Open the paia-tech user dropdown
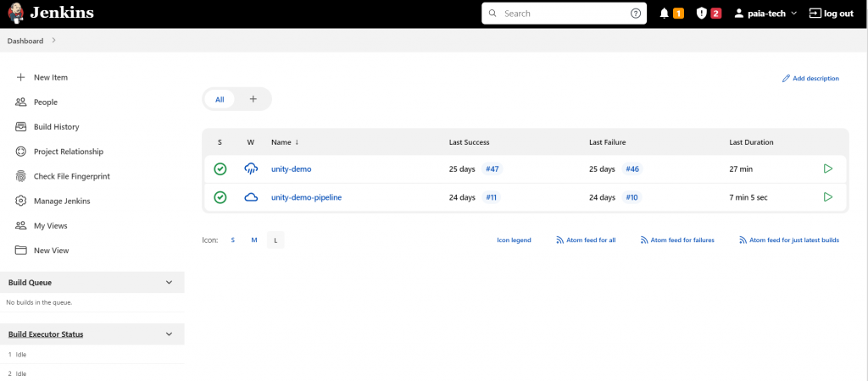Screen dimensions: 868x381 (765, 14)
